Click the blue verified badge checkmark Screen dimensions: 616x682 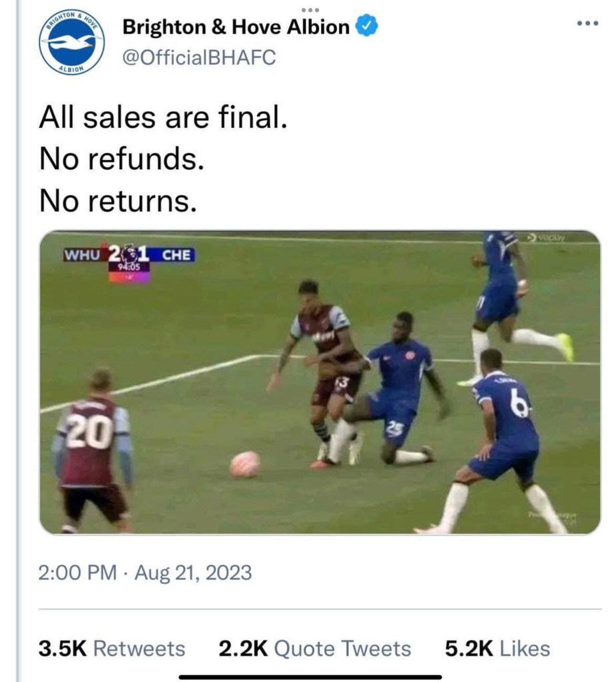[368, 27]
